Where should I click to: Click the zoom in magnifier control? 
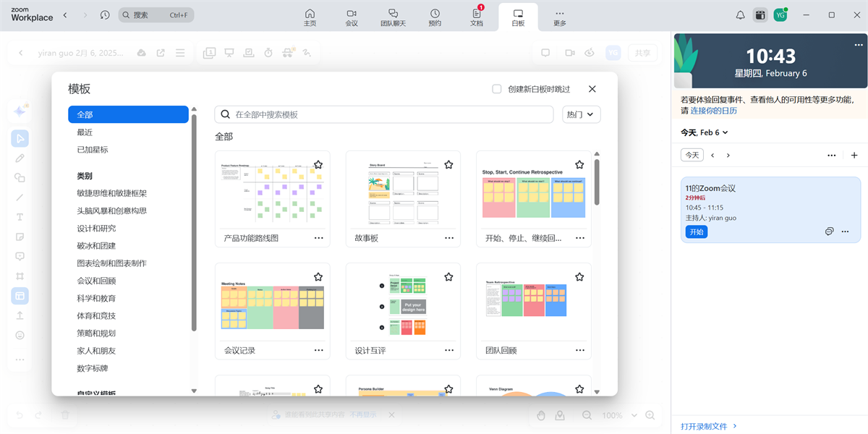(x=650, y=415)
